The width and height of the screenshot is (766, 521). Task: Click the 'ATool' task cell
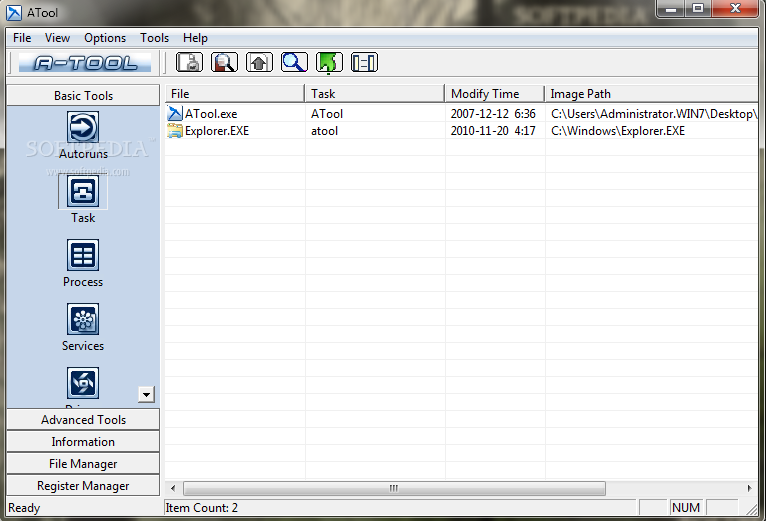click(x=327, y=114)
